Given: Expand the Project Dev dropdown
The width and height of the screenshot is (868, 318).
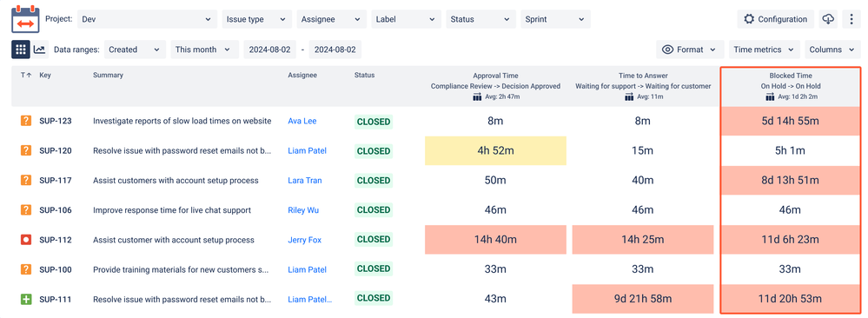Looking at the screenshot, I should [147, 19].
